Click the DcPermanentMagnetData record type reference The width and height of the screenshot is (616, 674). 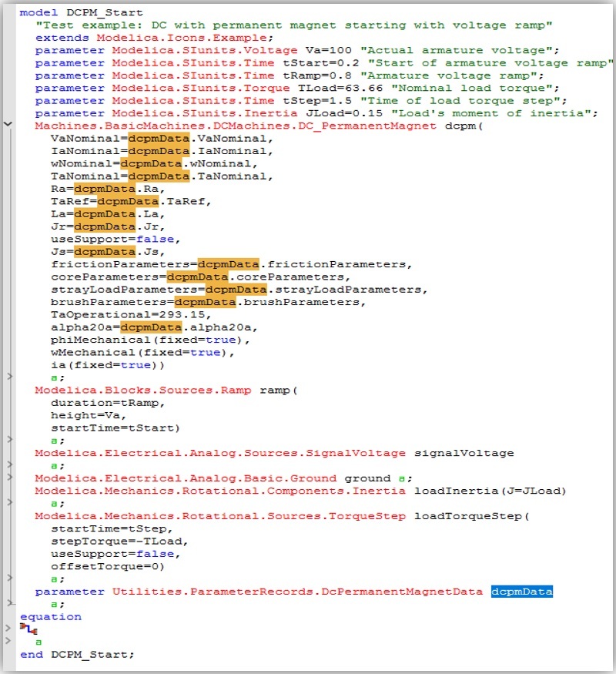297,592
